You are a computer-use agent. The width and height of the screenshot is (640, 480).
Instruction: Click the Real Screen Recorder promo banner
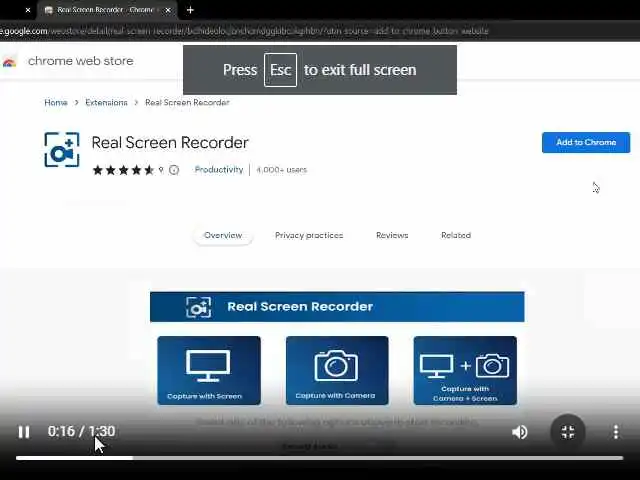click(x=337, y=307)
